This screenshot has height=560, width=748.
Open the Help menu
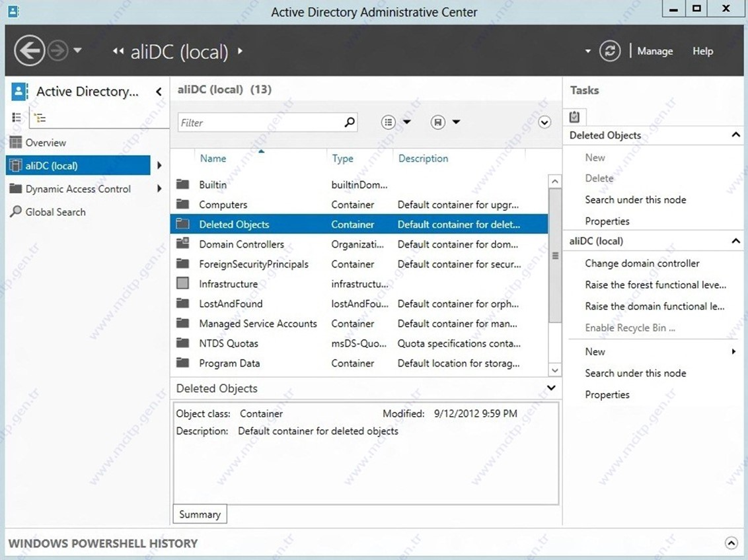pyautogui.click(x=702, y=51)
